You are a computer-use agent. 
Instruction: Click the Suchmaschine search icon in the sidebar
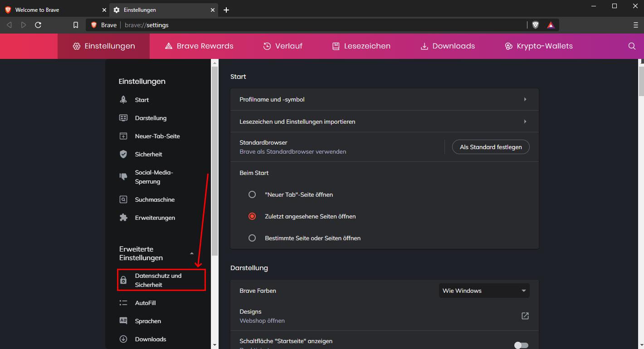point(123,199)
